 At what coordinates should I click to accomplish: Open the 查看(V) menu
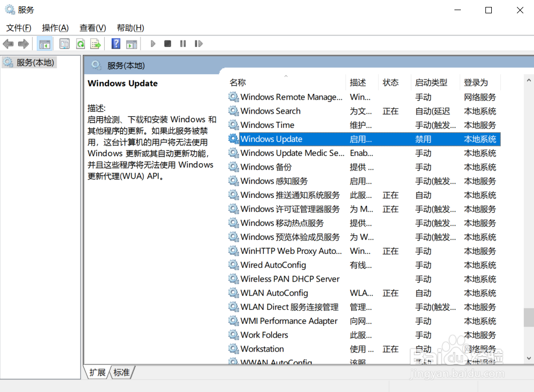(x=92, y=28)
